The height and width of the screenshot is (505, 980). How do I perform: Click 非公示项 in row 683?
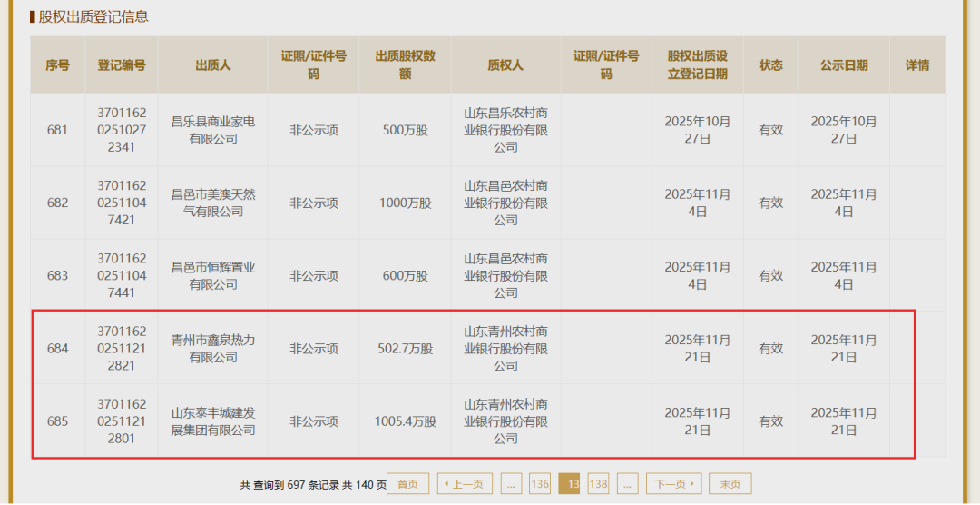(x=314, y=275)
